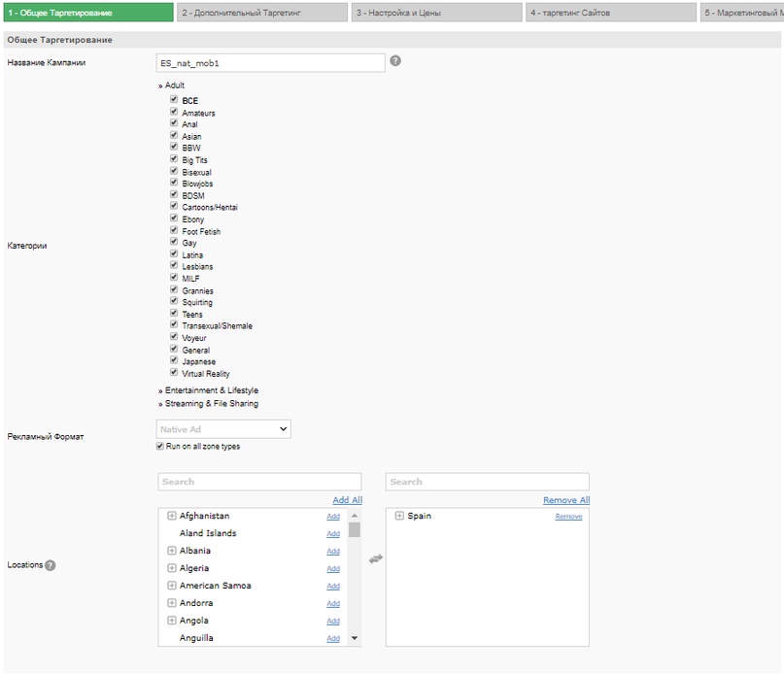Add Algeria to locations
Viewport: 784px width, 674px height.
[333, 569]
